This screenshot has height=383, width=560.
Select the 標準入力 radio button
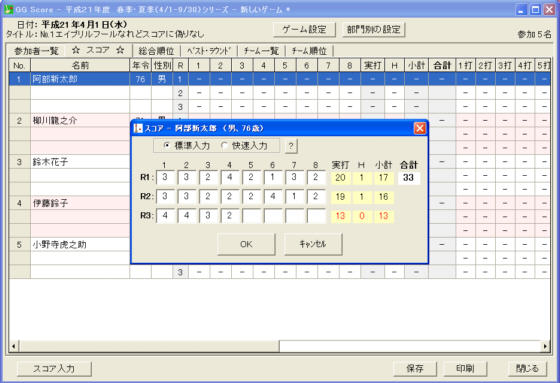[x=166, y=145]
